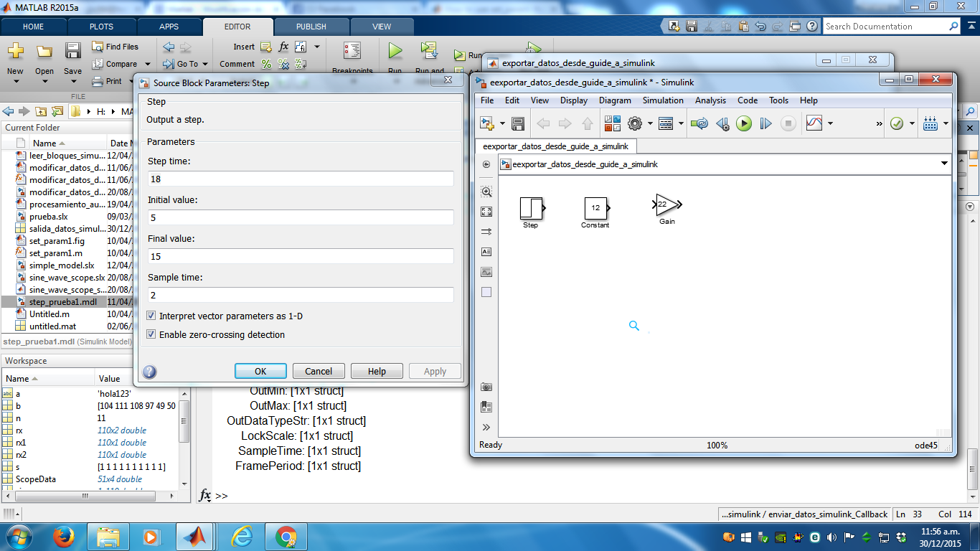The image size is (980, 551).
Task: Toggle Interpret vector parameters as 1-D checkbox
Action: [151, 316]
